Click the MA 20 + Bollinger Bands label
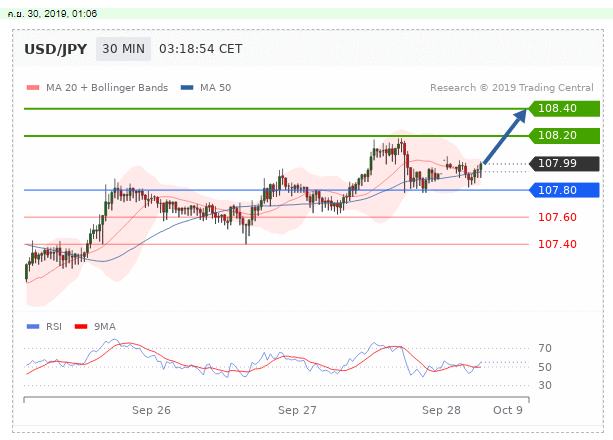Viewport: 613px width, 440px height. (x=107, y=88)
